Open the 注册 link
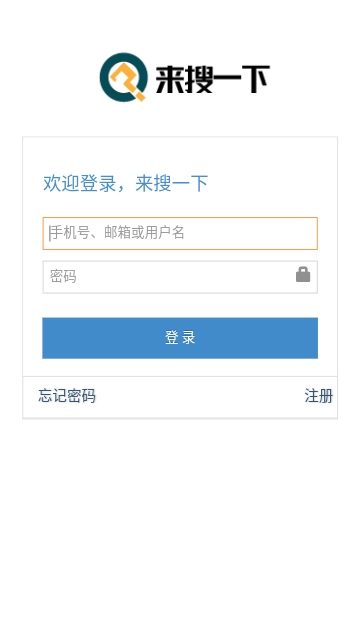The width and height of the screenshot is (360, 640). 318,396
